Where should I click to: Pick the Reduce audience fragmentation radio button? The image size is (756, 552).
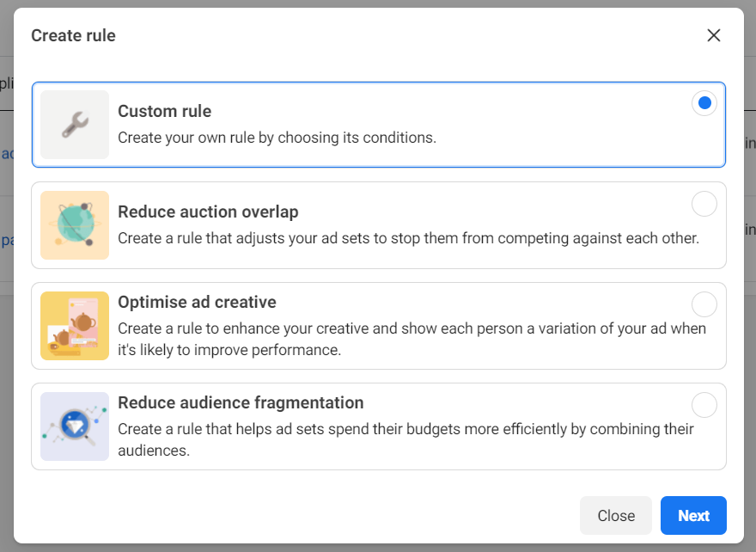704,405
